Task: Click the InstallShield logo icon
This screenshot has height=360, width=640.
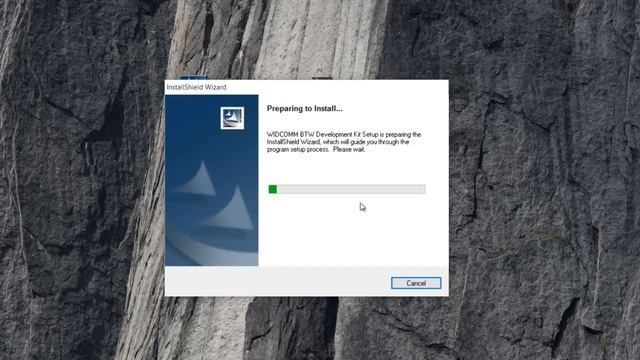Action: 232,118
